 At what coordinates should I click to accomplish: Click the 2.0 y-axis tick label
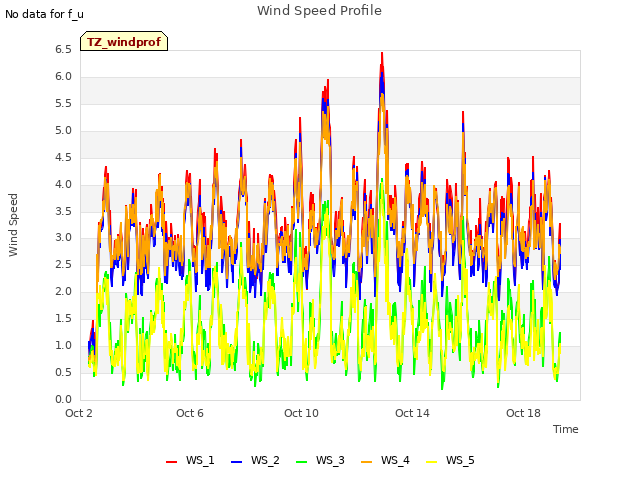click(x=64, y=291)
